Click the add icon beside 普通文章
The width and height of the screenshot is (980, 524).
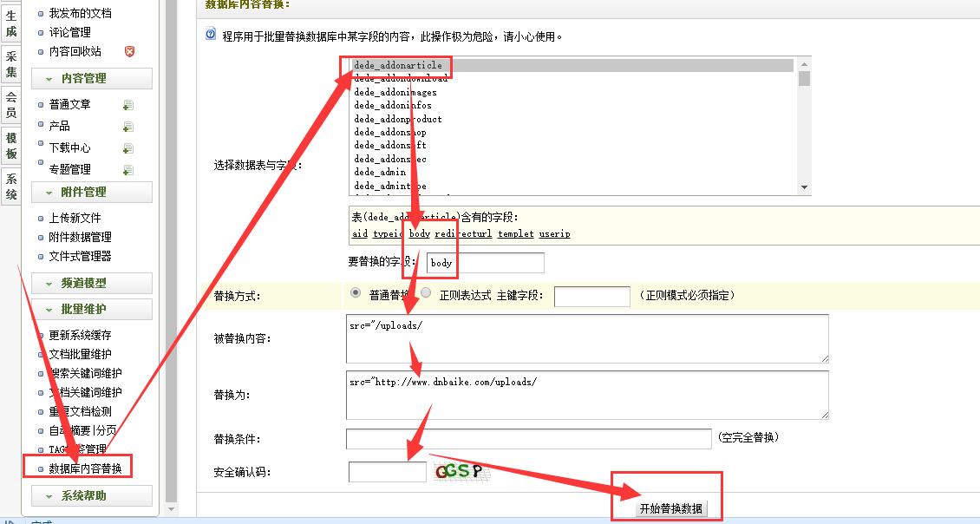(128, 105)
